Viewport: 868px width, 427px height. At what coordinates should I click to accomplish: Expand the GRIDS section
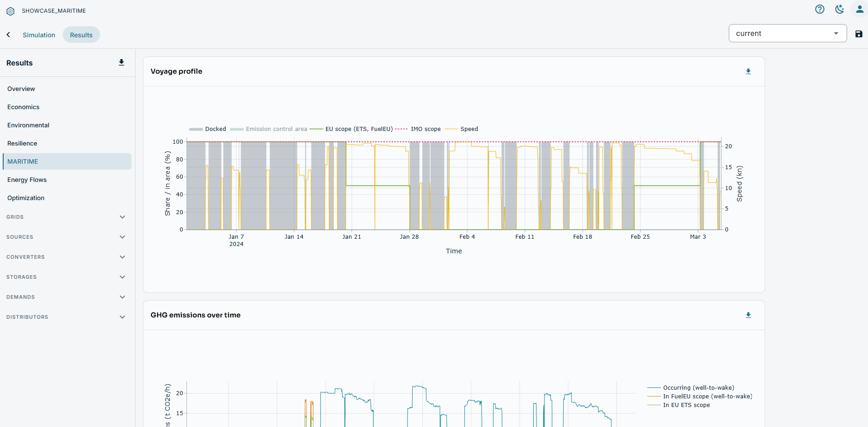pyautogui.click(x=66, y=217)
